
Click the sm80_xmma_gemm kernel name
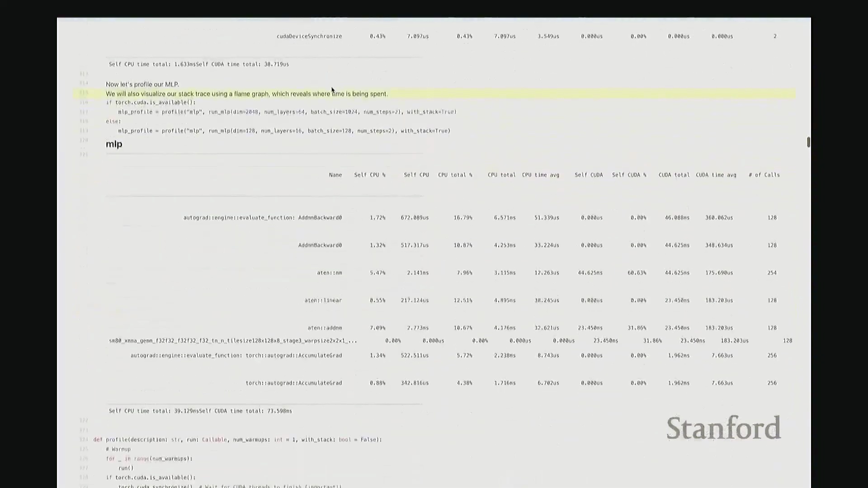point(233,341)
